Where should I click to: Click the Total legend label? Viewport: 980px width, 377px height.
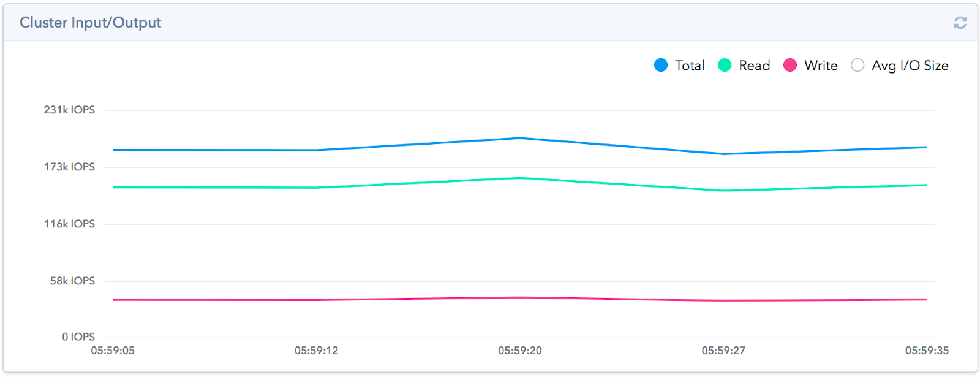click(690, 66)
